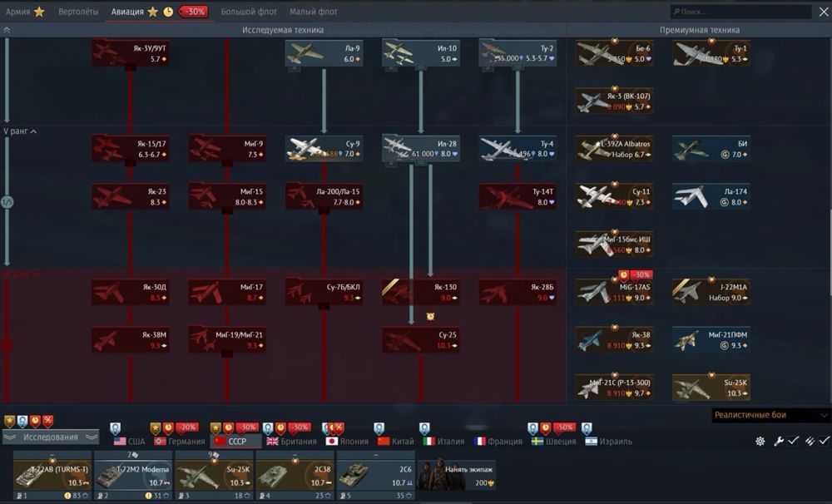
Task: Select the БИ rocket aircraft
Action: (711, 149)
